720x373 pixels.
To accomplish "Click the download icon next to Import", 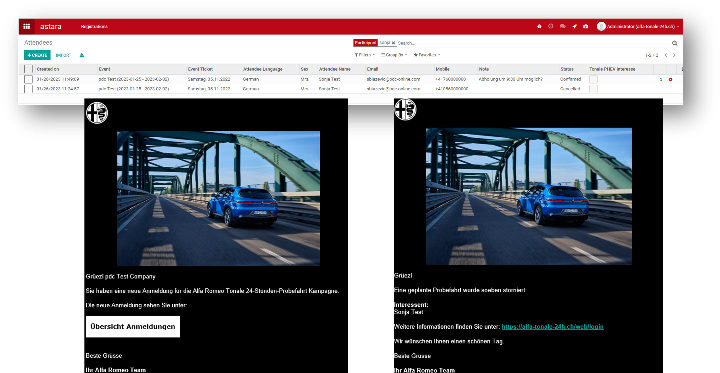I will pos(82,55).
